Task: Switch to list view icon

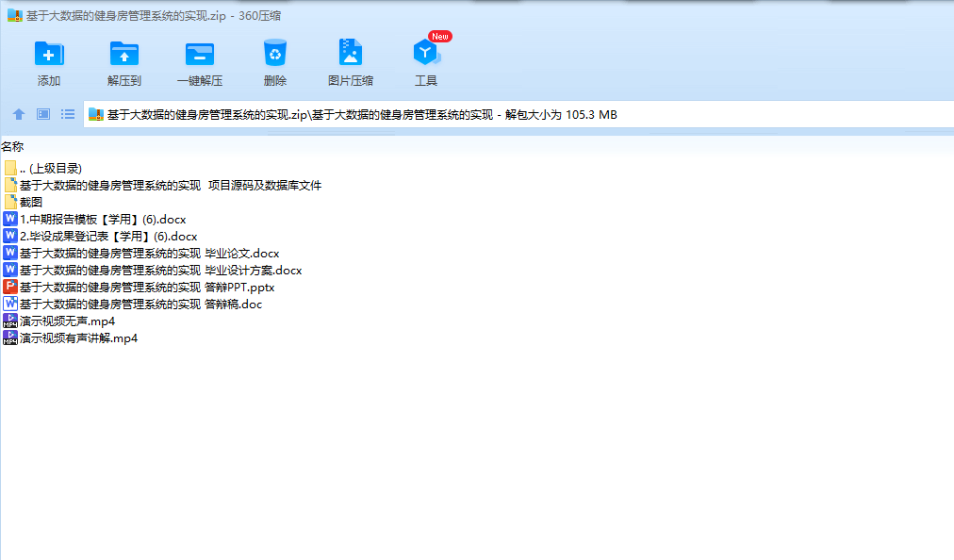Action: pos(68,114)
